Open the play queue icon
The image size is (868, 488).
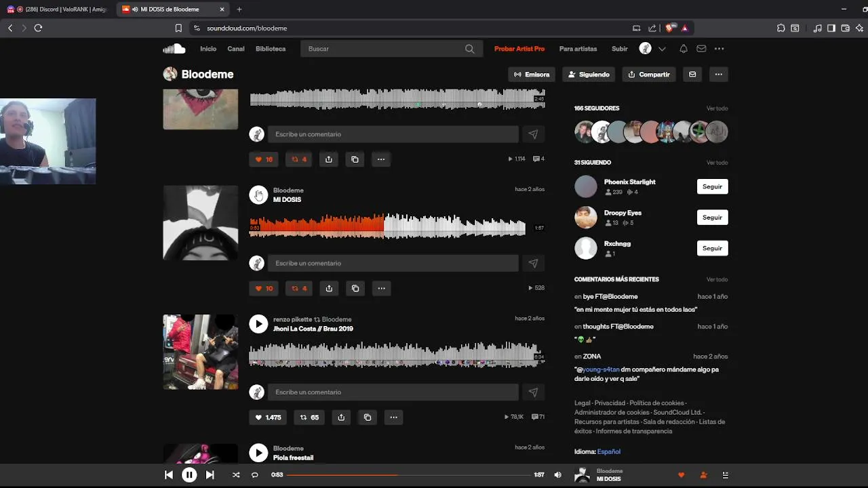pyautogui.click(x=725, y=475)
